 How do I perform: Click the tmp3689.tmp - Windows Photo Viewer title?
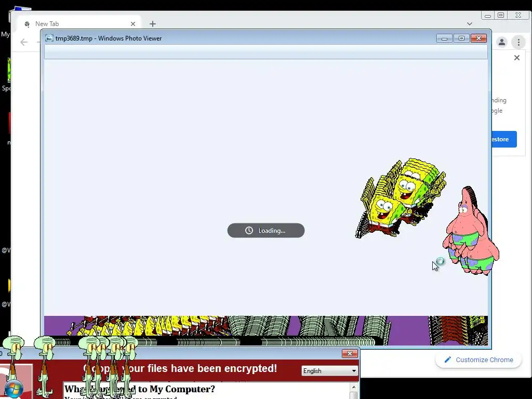pyautogui.click(x=109, y=38)
